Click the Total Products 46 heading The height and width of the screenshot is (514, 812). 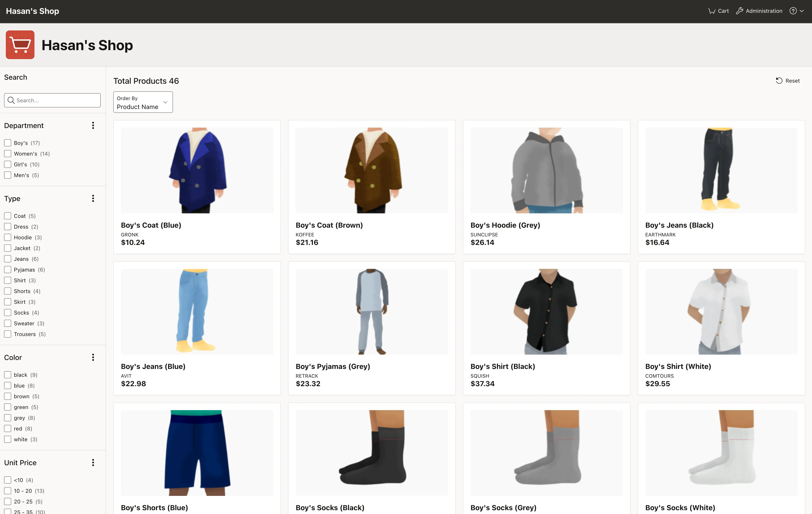coord(146,81)
